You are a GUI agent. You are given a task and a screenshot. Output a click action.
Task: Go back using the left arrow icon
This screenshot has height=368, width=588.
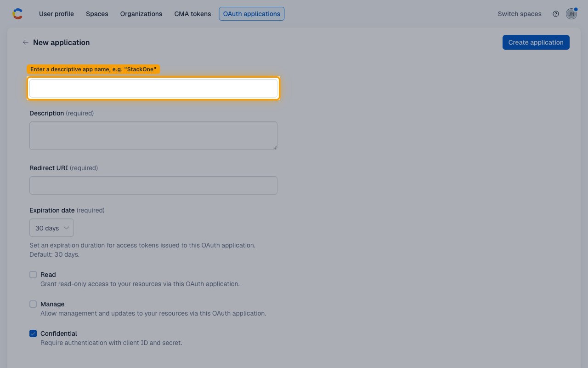[x=26, y=42]
